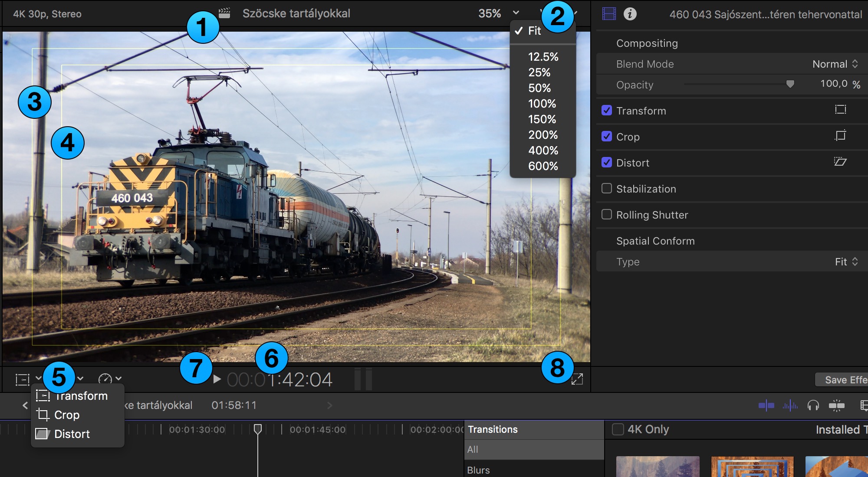This screenshot has width=868, height=477.
Task: Toggle video skimming icon in timeline bar
Action: pyautogui.click(x=766, y=405)
